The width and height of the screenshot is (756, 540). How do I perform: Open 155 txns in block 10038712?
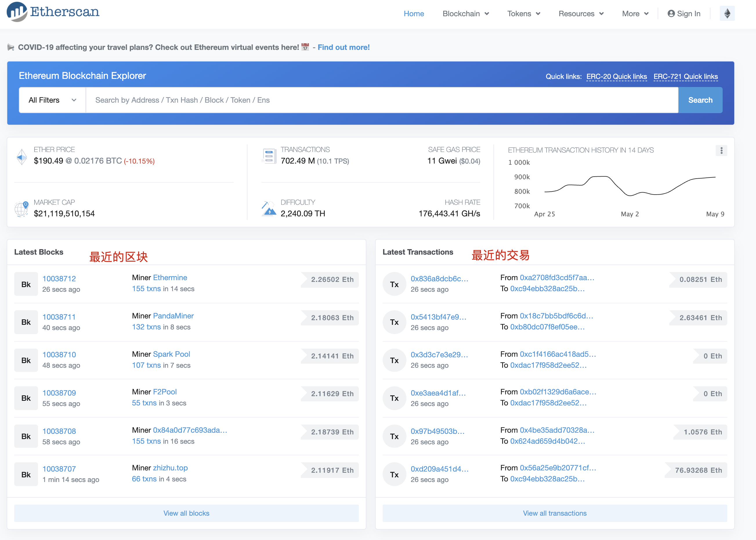(146, 289)
